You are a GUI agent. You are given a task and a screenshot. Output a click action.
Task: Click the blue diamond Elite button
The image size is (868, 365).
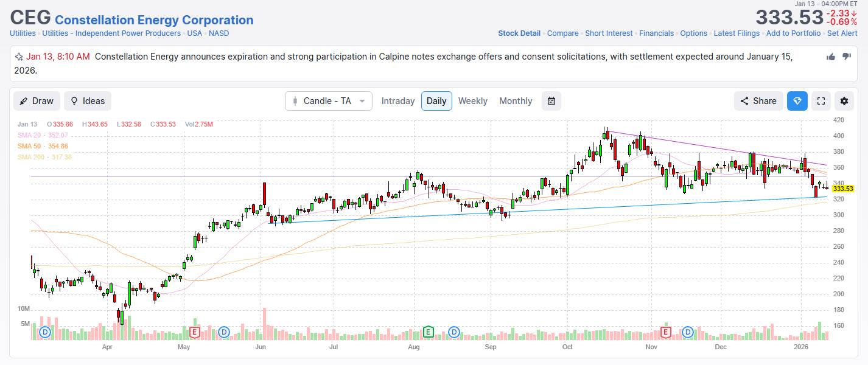point(797,101)
